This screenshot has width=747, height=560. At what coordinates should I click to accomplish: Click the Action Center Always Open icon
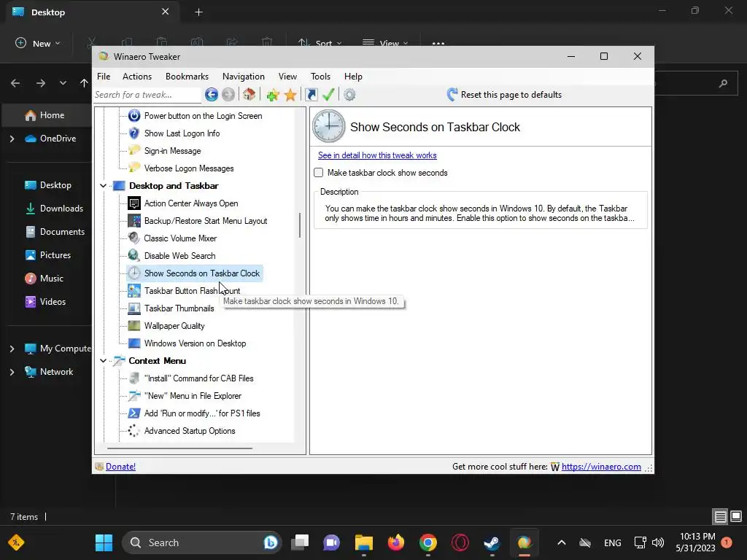[x=134, y=203]
